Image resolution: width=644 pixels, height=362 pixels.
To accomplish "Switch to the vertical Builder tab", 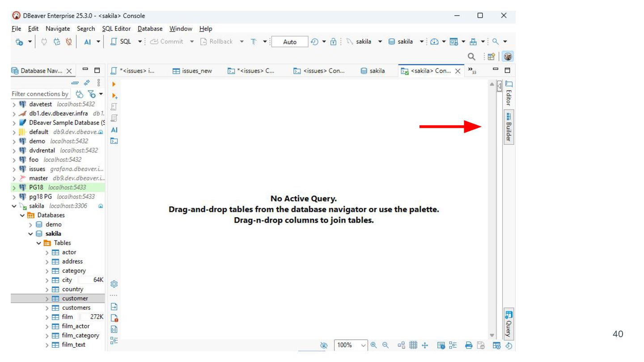I will tap(508, 127).
